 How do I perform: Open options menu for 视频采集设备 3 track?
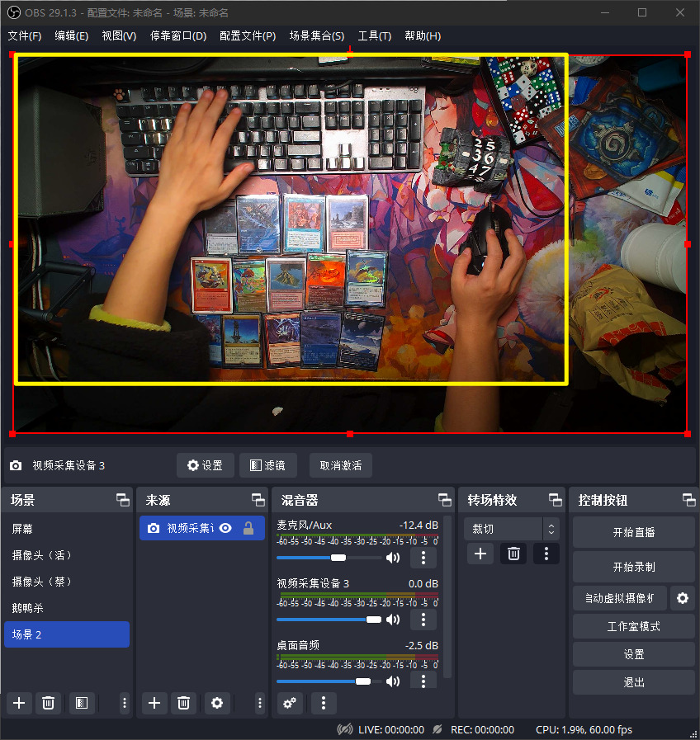tap(423, 620)
